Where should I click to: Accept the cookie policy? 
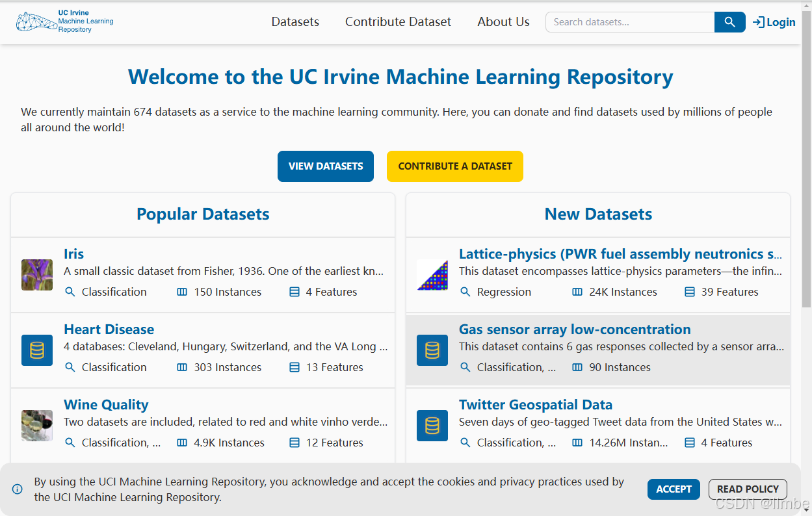point(674,489)
